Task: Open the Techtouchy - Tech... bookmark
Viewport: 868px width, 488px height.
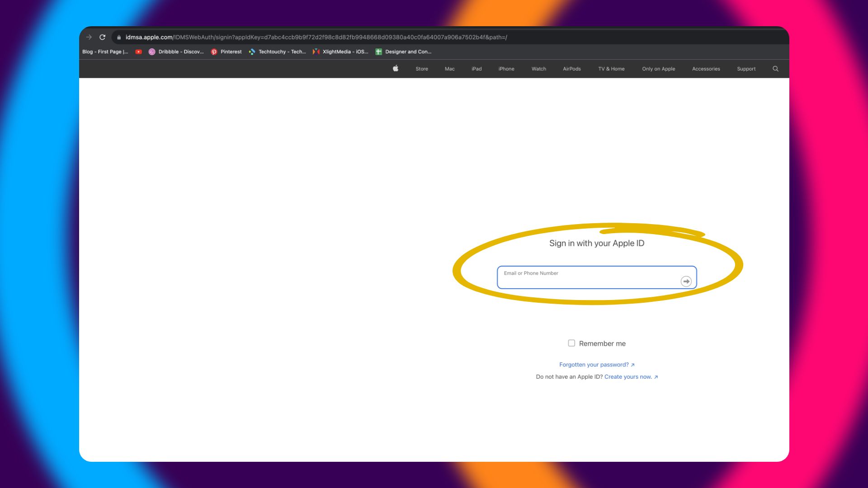Action: point(278,52)
